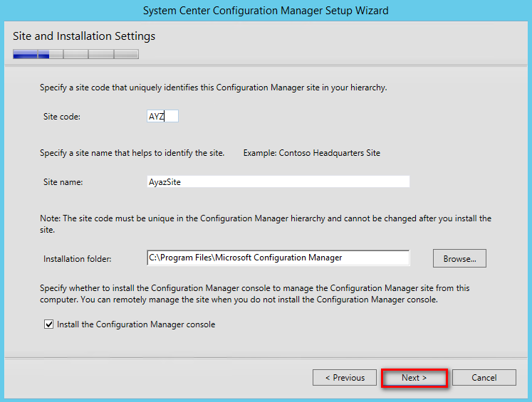This screenshot has height=402, width=532.
Task: Click the 'Install the Configuration Manager console' label text
Action: (136, 324)
